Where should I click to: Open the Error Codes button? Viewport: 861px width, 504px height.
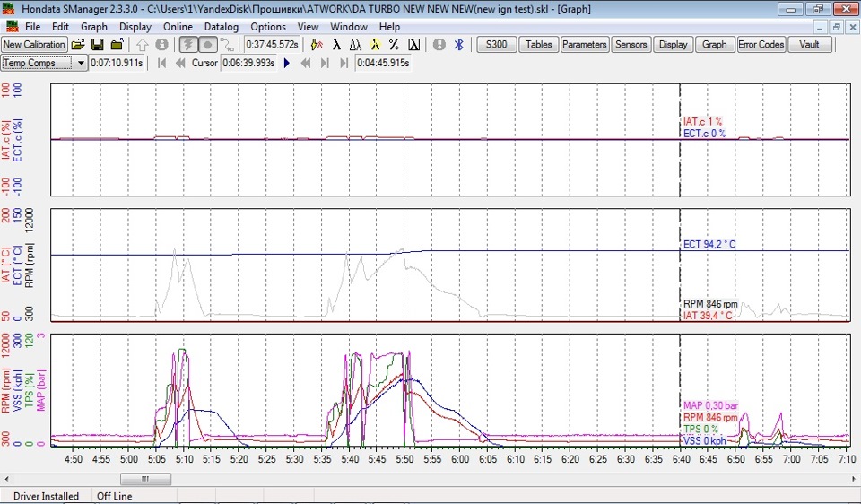pos(761,45)
